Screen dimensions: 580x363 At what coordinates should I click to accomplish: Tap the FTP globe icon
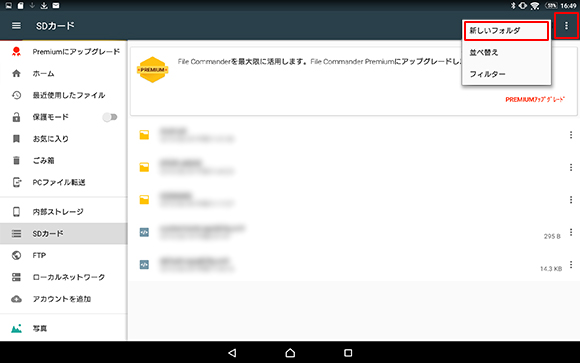tap(16, 255)
